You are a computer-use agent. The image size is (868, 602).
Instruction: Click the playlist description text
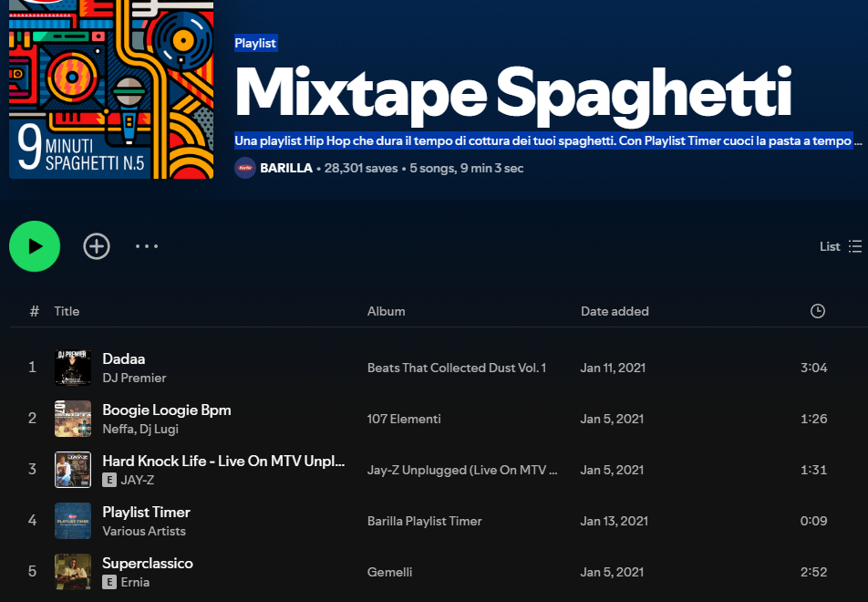[548, 140]
